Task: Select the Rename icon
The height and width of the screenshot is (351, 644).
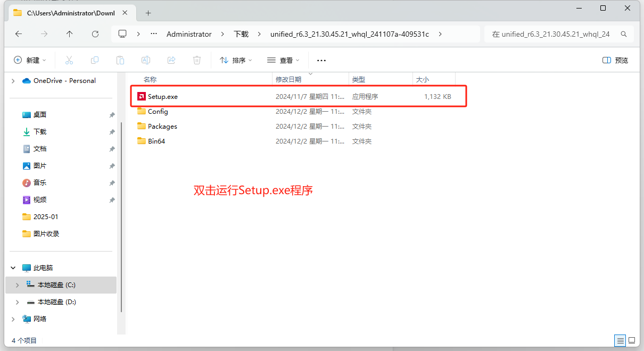Action: (145, 60)
